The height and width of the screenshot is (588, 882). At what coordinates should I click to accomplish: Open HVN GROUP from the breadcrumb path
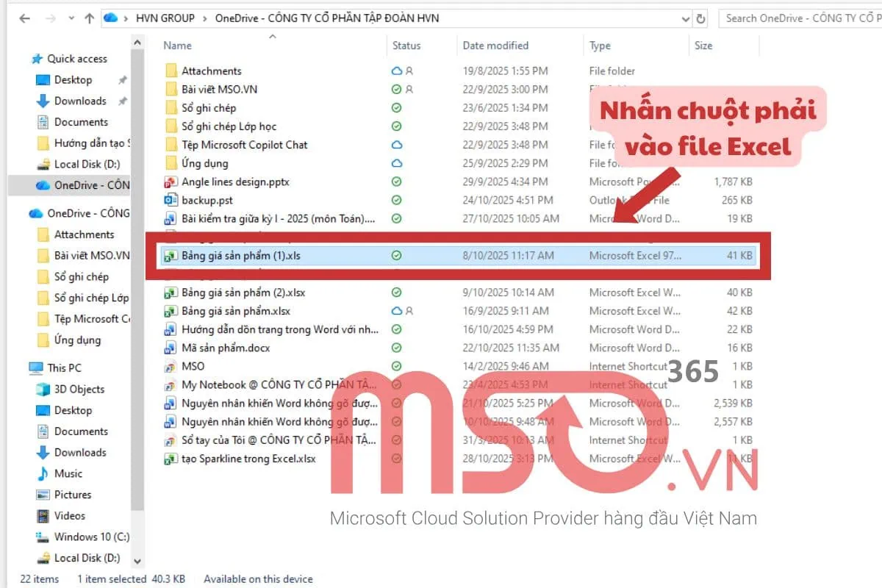(x=165, y=18)
